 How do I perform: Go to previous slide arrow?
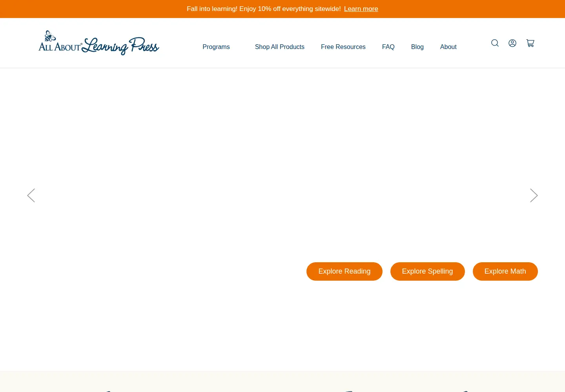click(x=31, y=195)
